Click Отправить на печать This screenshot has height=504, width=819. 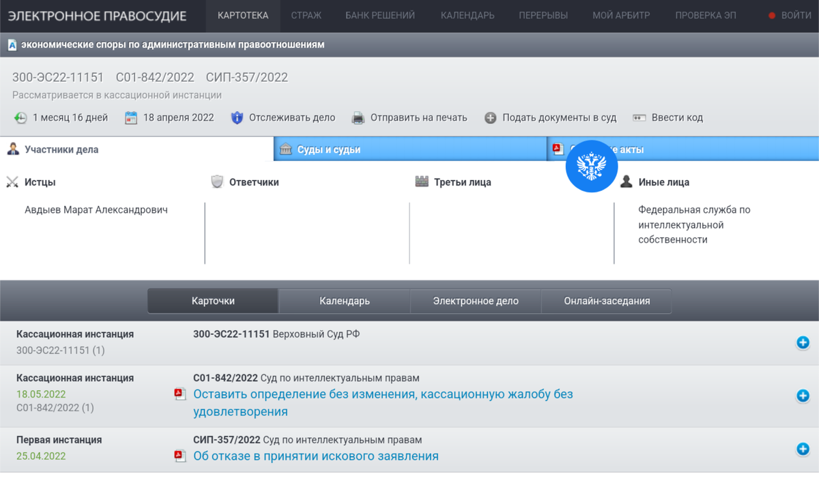pos(419,118)
